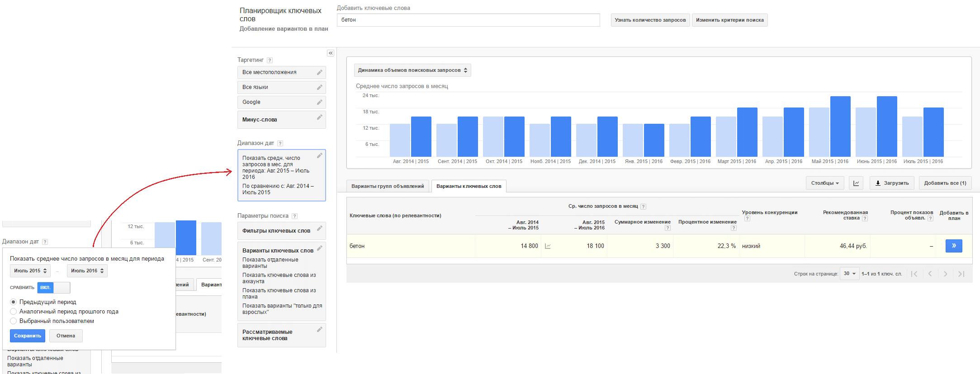Add бетон to plan with arrow button
980x374 pixels.
tap(954, 246)
